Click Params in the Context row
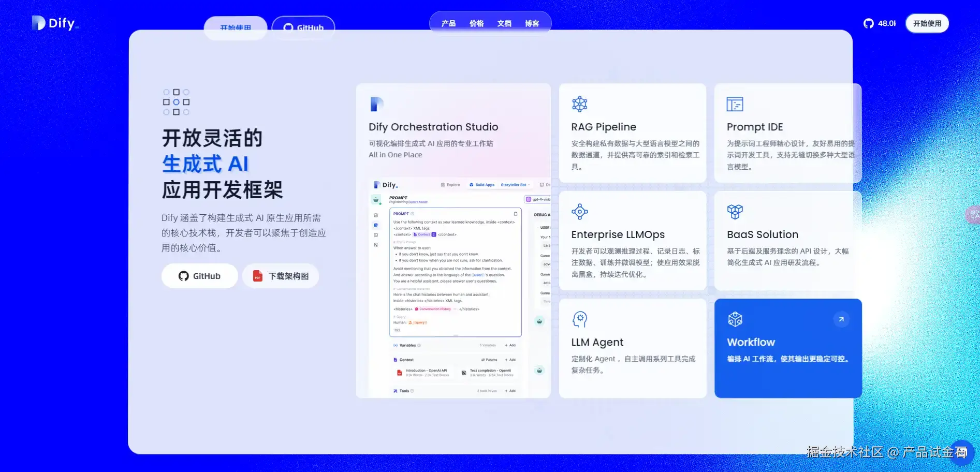This screenshot has width=980, height=472. pyautogui.click(x=489, y=360)
